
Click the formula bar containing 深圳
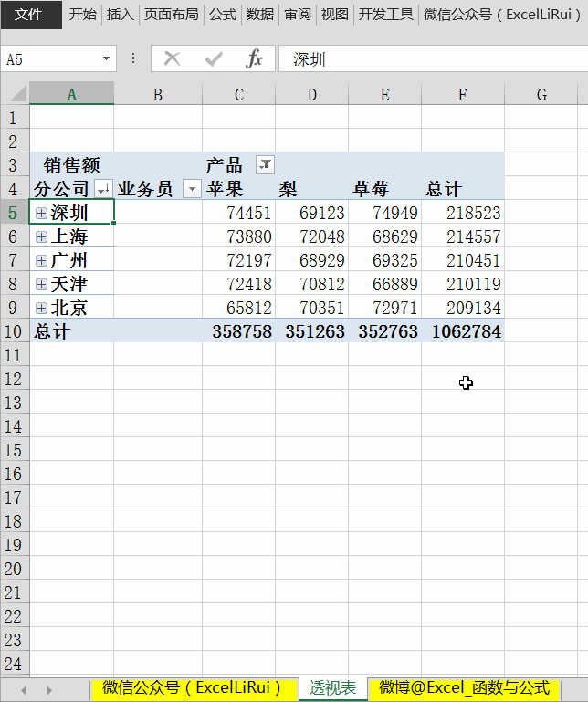433,58
